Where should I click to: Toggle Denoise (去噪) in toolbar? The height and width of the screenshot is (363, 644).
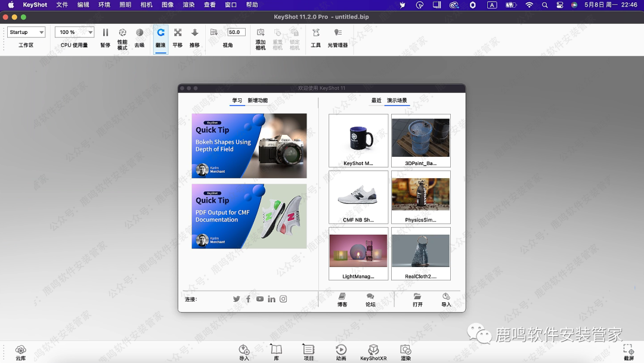click(140, 37)
